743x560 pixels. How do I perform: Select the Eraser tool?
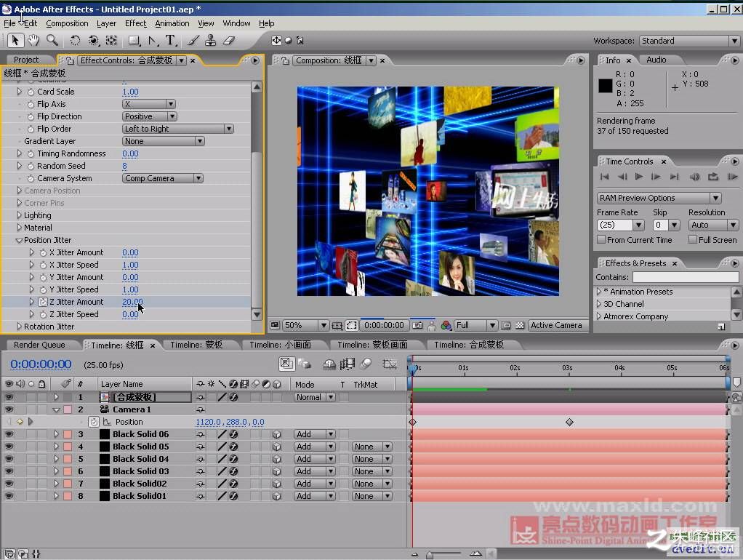(229, 41)
